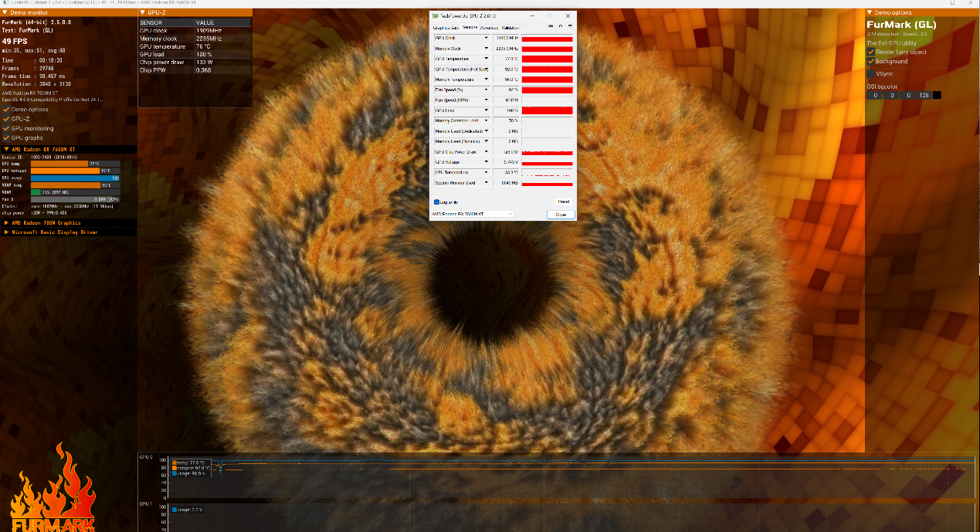Click the black OSI bgcolor swatch

[x=937, y=95]
